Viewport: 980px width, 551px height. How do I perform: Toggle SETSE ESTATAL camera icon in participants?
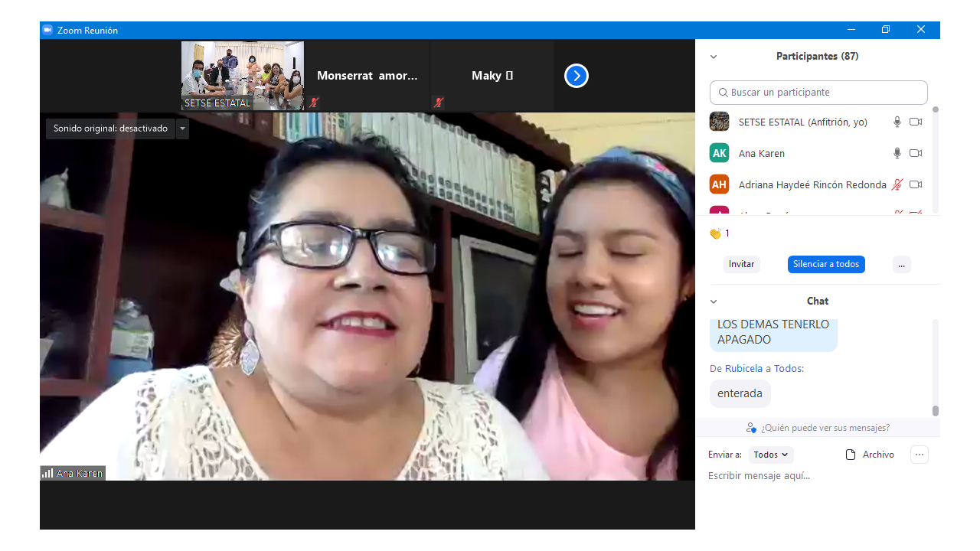coord(916,122)
